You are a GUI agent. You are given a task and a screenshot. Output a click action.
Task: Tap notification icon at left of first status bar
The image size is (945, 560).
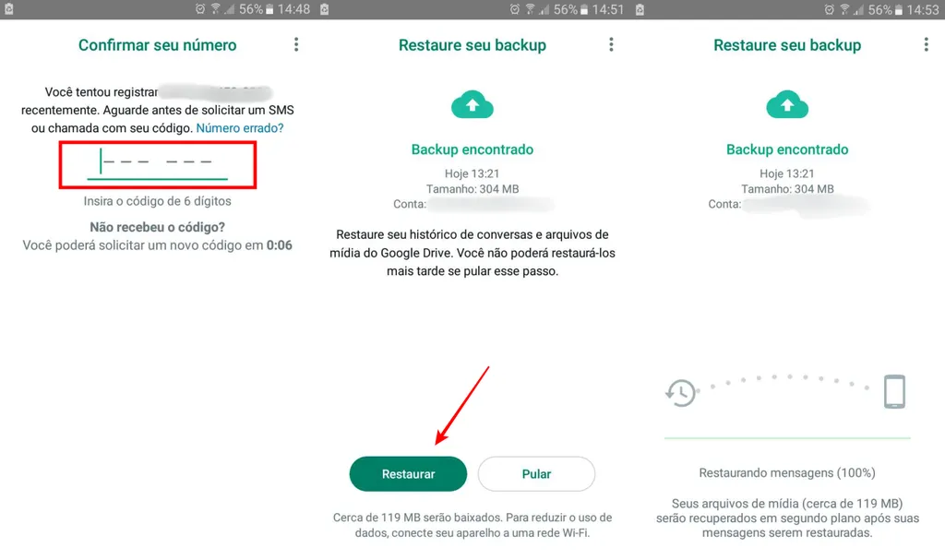8,9
